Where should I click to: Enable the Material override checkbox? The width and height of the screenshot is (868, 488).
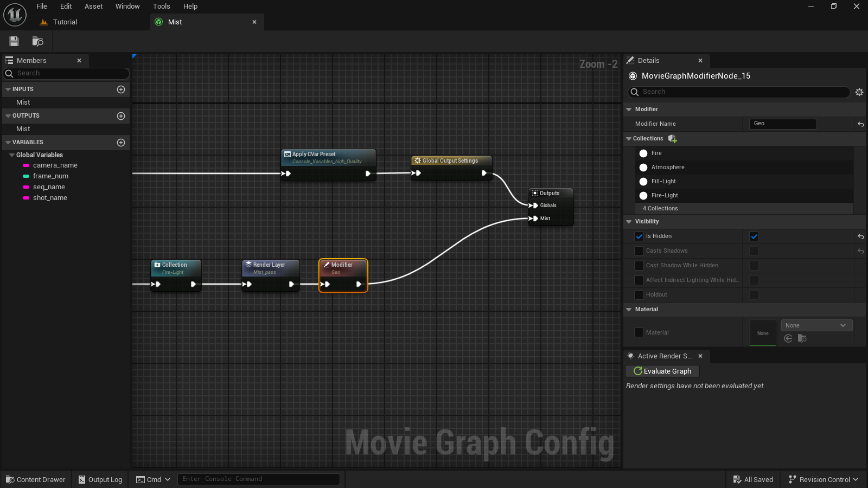click(639, 333)
